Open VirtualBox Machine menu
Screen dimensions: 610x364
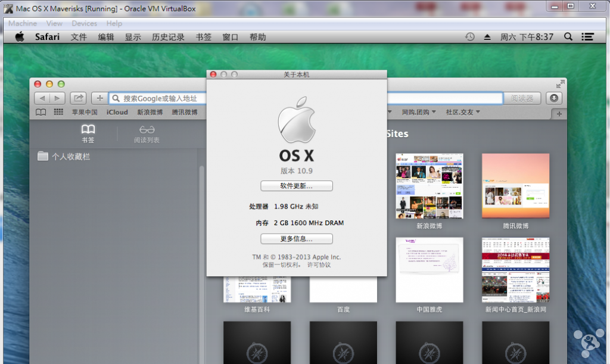coord(23,23)
